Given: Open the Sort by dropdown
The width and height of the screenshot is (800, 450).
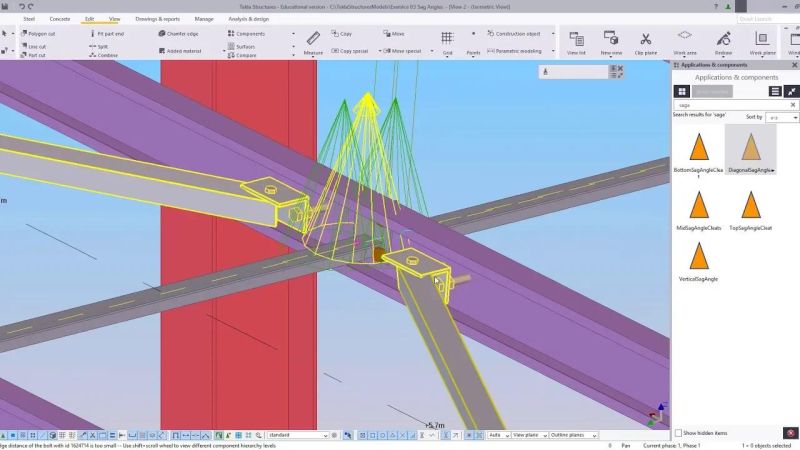Looking at the screenshot, I should pyautogui.click(x=782, y=117).
